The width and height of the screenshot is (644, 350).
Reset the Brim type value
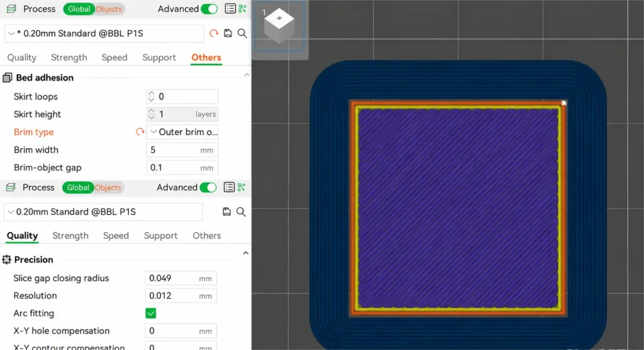click(140, 132)
